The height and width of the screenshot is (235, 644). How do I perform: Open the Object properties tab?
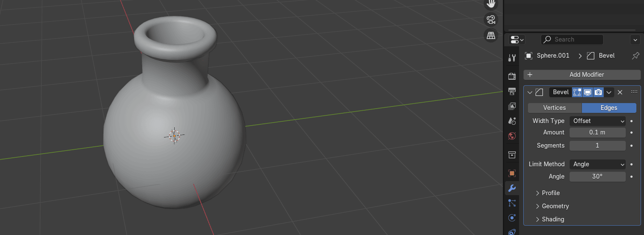pyautogui.click(x=512, y=173)
